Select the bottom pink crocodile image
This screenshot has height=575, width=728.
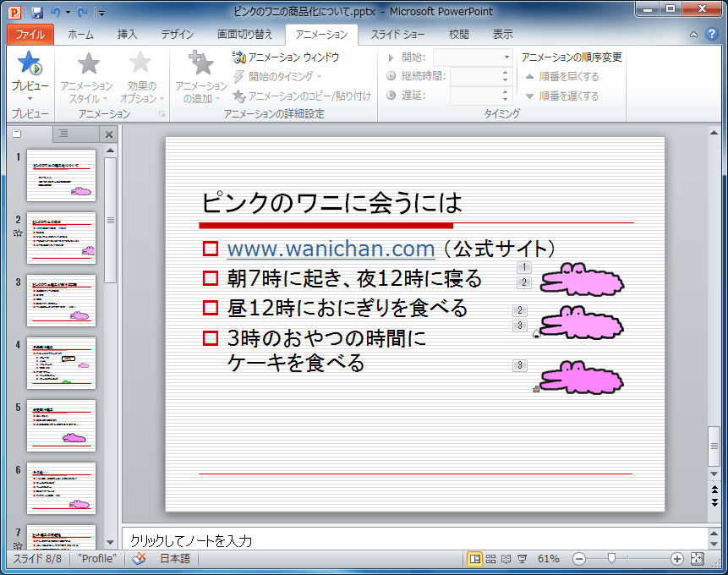pos(582,378)
